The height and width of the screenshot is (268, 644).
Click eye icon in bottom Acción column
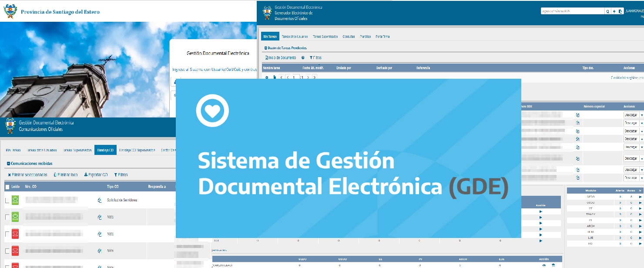tap(544, 265)
